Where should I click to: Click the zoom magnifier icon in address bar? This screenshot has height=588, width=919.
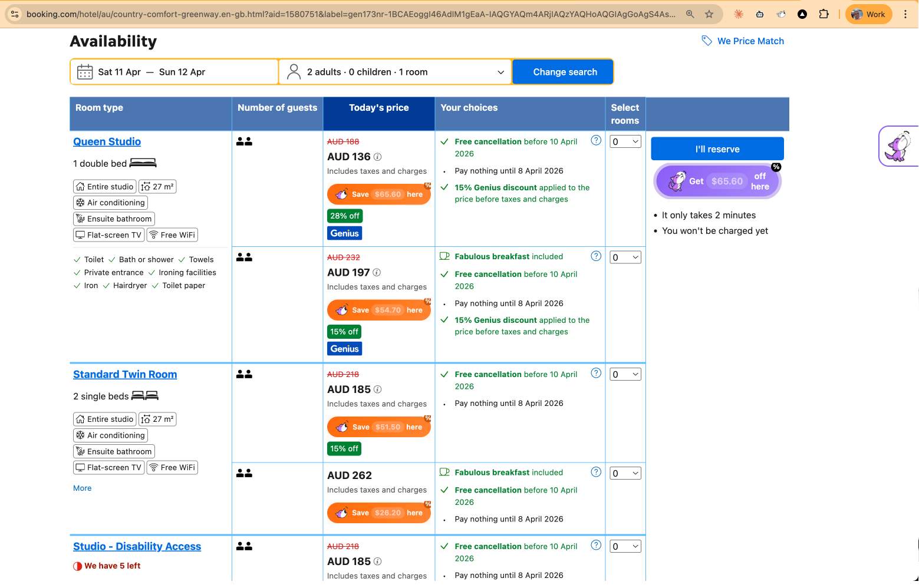click(x=689, y=14)
